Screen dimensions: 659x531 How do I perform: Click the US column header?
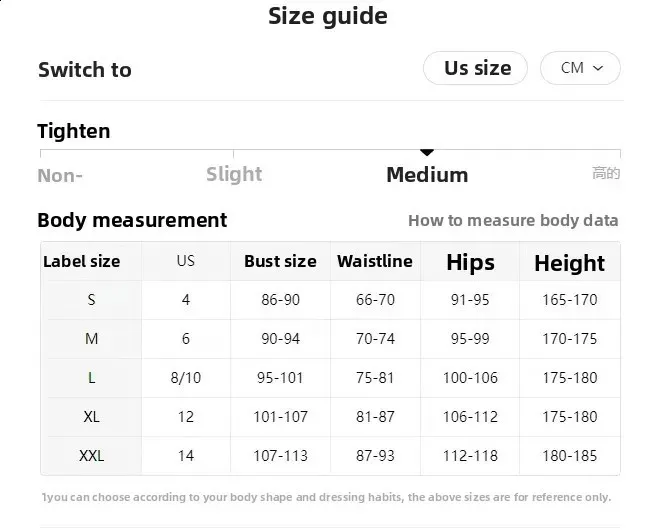186,262
